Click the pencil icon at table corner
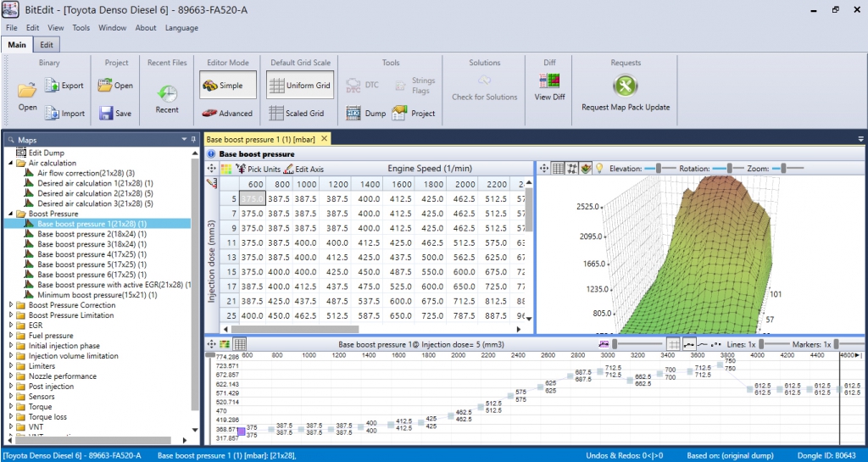 coord(211,183)
